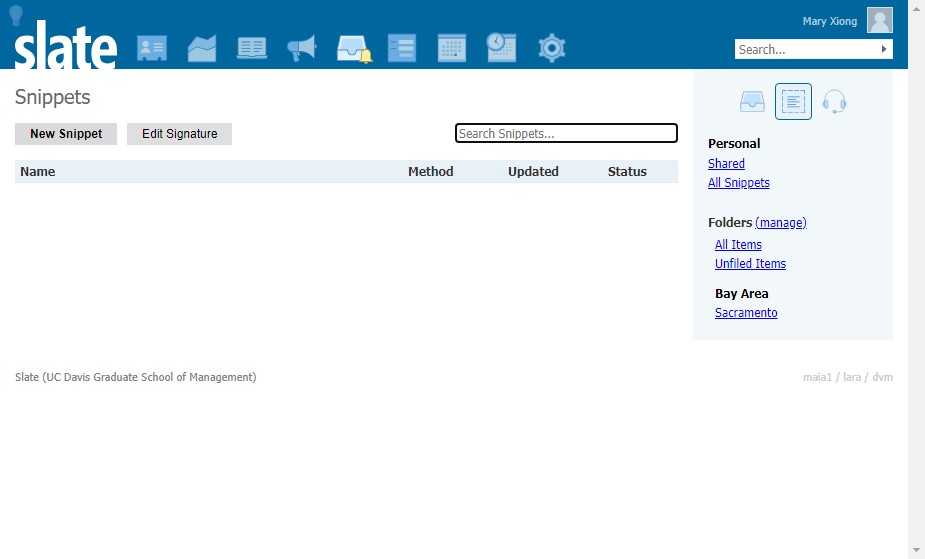Select the All Items folder

pos(738,245)
